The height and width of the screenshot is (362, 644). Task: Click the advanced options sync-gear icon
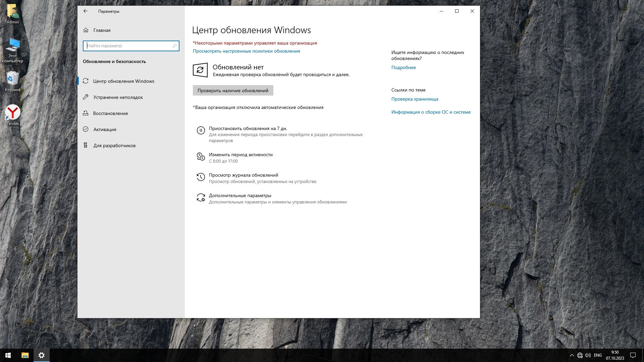[x=201, y=198]
